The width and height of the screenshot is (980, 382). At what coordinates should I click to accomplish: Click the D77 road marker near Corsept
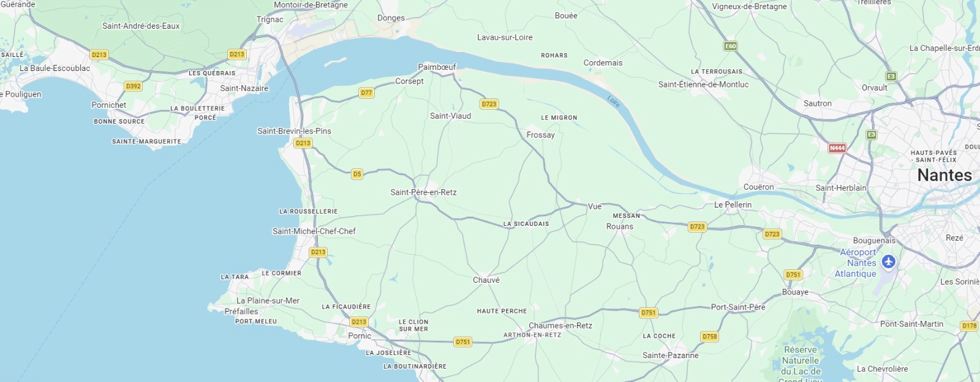coord(366,93)
